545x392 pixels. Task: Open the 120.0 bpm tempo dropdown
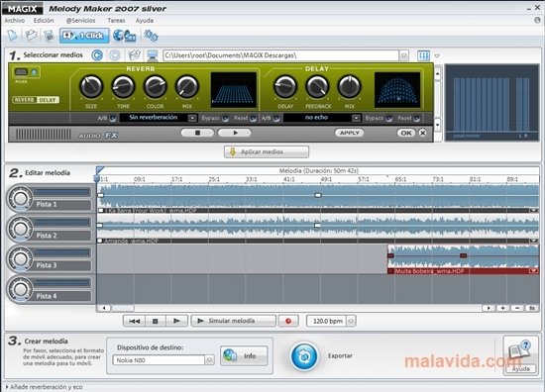pos(351,321)
